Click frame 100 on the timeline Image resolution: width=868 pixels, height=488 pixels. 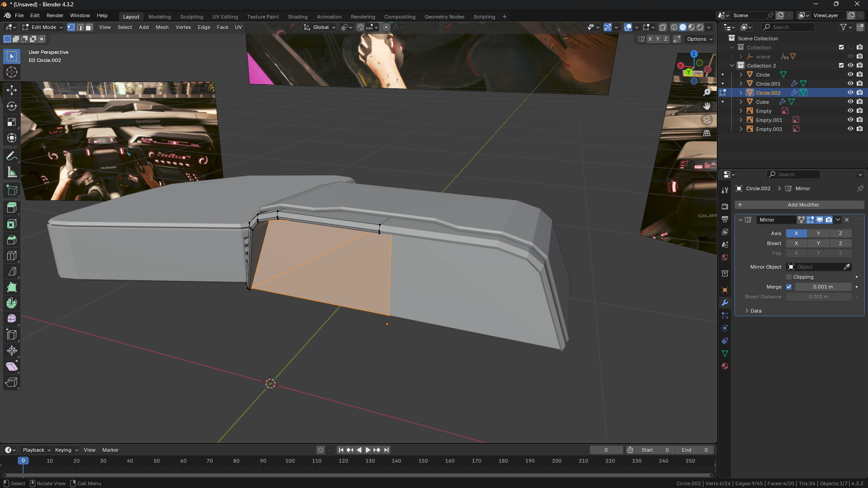[290, 461]
